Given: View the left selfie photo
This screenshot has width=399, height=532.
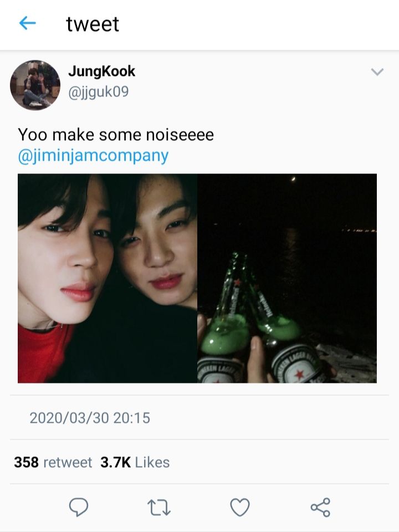Looking at the screenshot, I should coord(108,278).
